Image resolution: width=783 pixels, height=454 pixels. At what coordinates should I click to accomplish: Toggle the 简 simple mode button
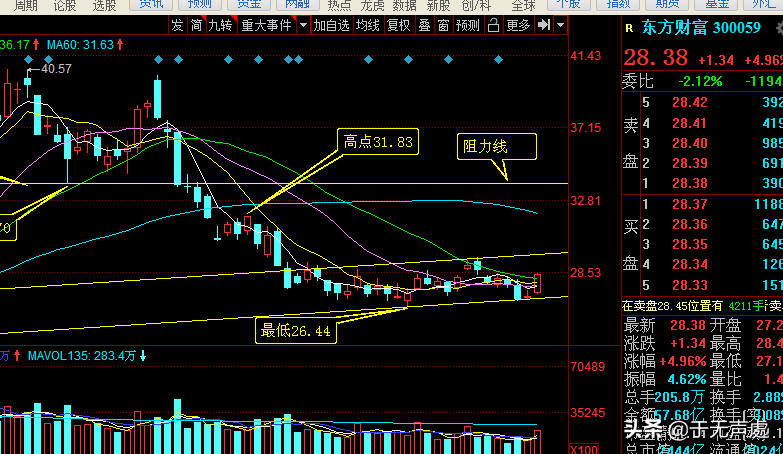click(196, 25)
